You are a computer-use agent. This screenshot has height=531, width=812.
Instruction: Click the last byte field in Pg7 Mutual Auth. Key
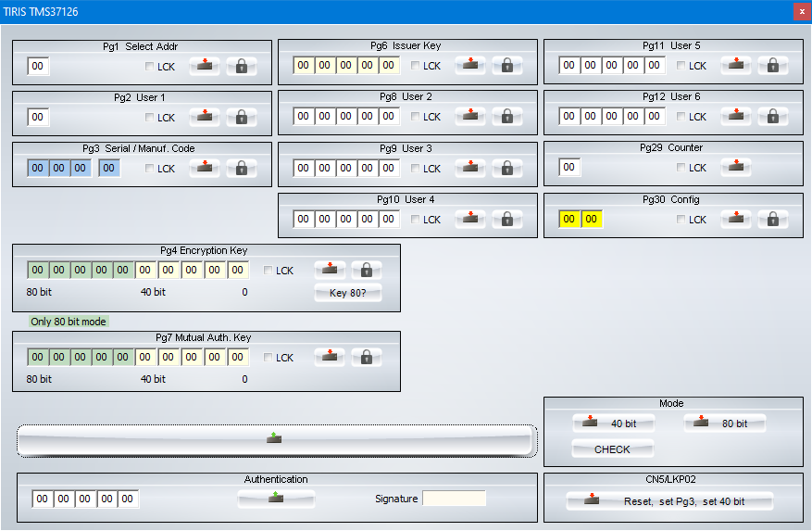238,357
